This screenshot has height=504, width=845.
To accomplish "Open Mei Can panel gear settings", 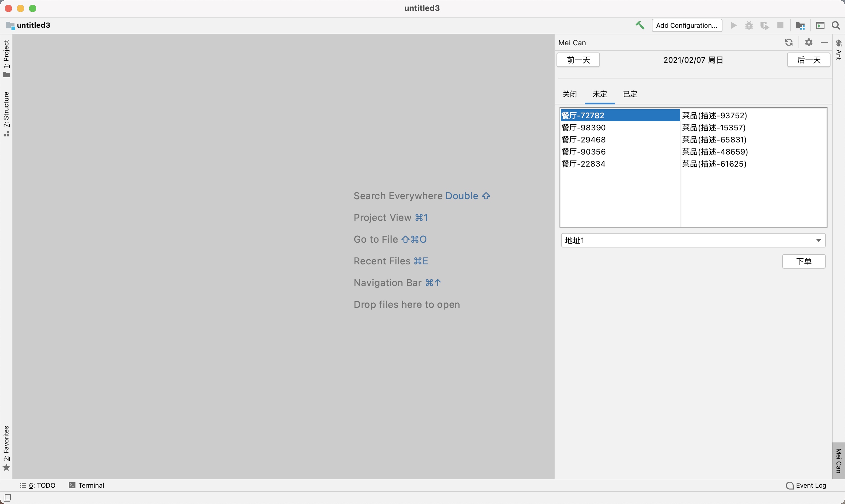I will [x=809, y=43].
